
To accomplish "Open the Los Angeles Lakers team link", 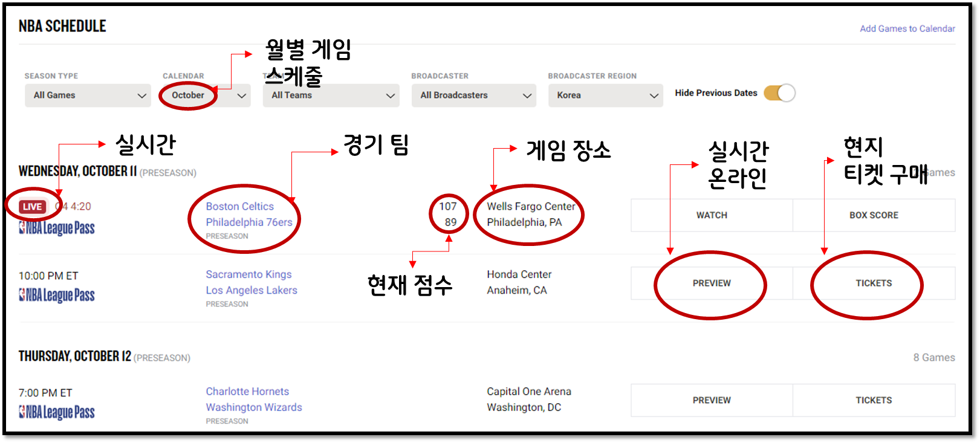I will click(x=251, y=290).
